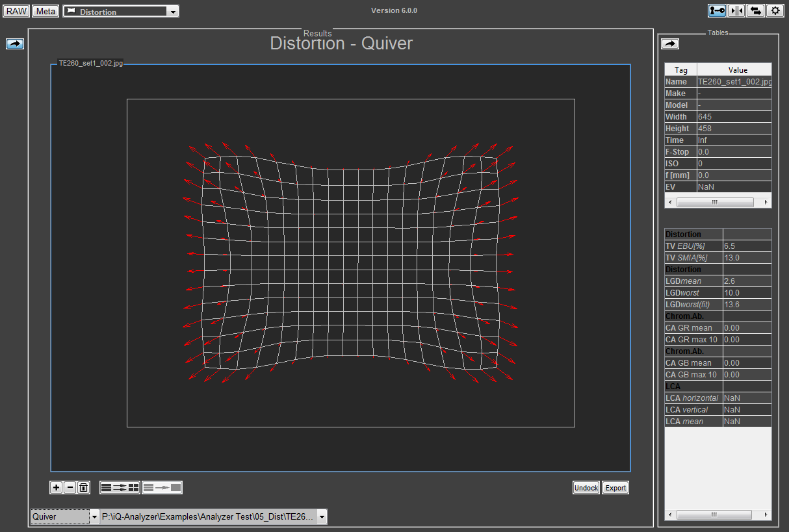This screenshot has width=789, height=532.
Task: Click the mirror/split arrows icon
Action: pyautogui.click(x=736, y=10)
